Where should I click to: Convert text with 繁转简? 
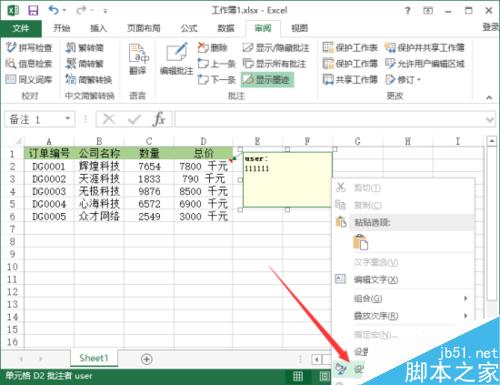point(85,47)
